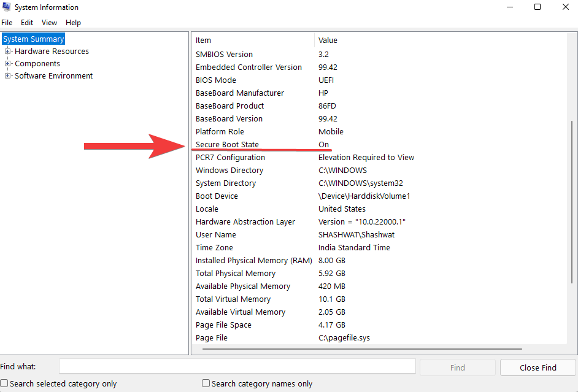The width and height of the screenshot is (578, 392).
Task: Select System Summary in the tree
Action: tap(33, 39)
